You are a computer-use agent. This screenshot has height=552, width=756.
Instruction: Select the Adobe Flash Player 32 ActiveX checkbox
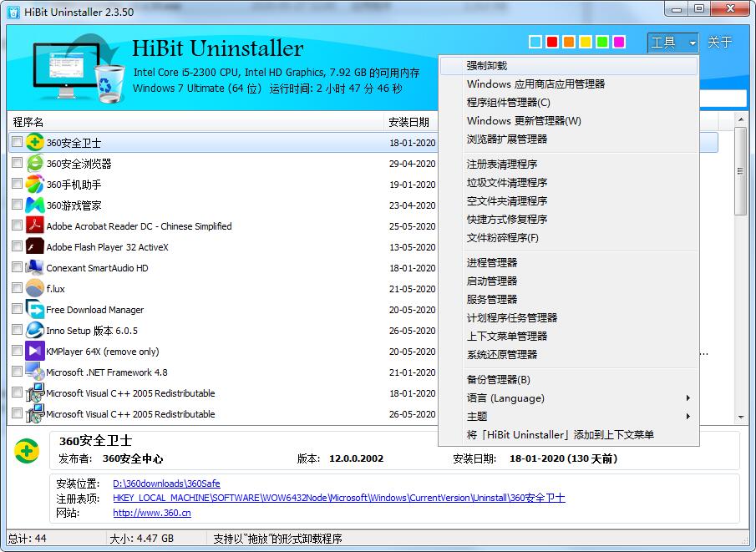[x=17, y=247]
